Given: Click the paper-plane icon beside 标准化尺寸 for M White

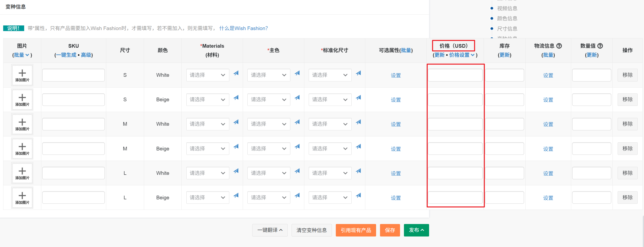Looking at the screenshot, I should [x=358, y=122].
